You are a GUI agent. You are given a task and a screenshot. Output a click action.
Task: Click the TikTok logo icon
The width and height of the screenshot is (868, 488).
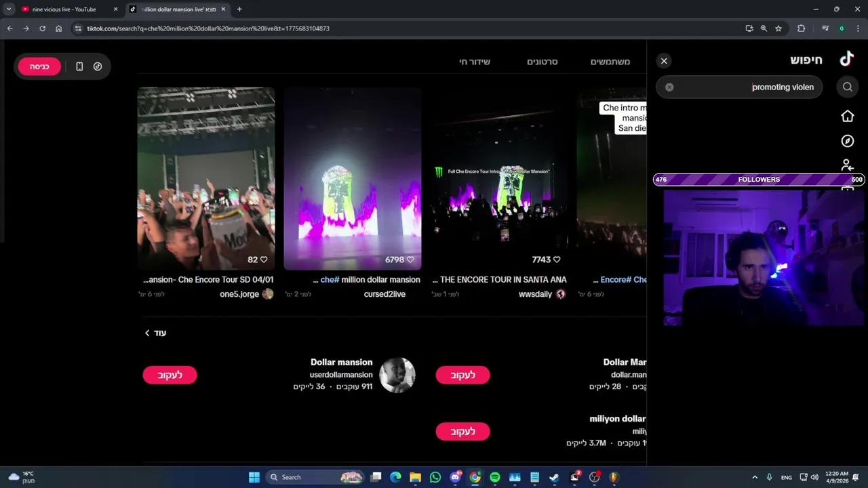(x=846, y=59)
